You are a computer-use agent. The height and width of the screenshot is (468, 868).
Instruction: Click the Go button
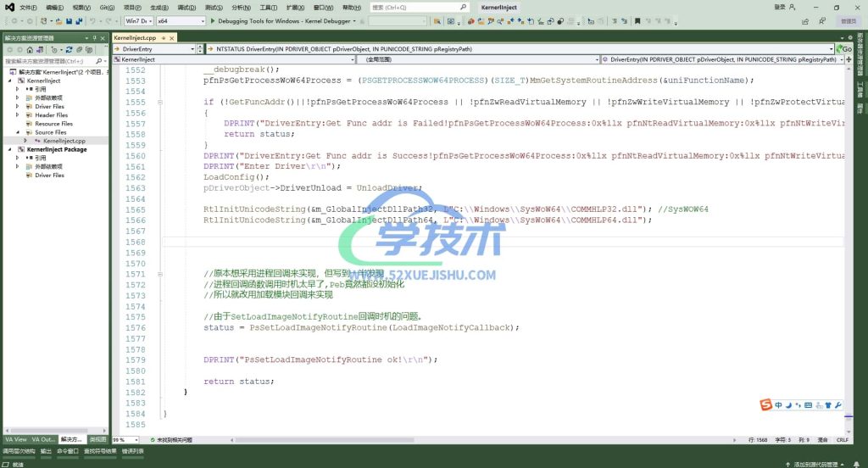(x=843, y=48)
